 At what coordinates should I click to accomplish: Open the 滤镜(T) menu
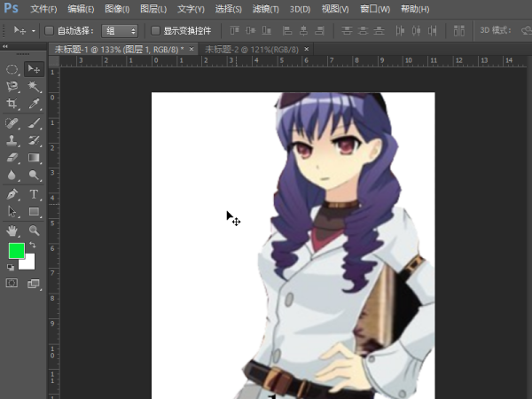[x=266, y=9]
